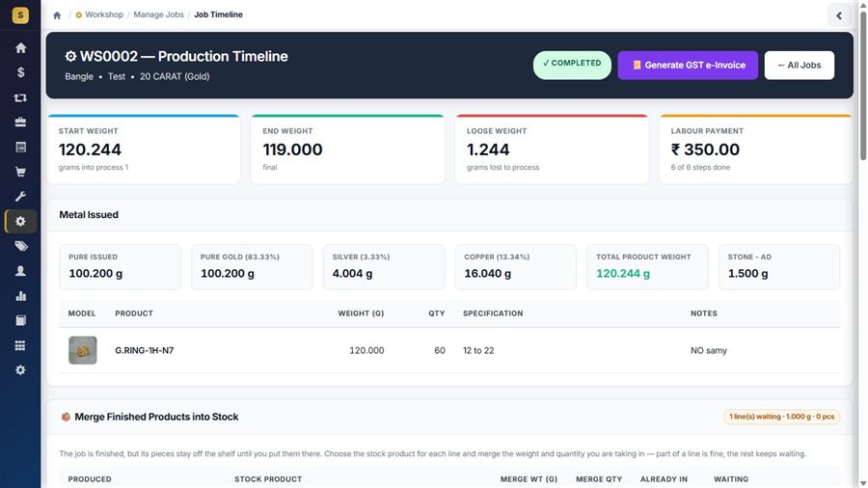Click Generate GST e-Invoice button
The image size is (868, 488).
(x=688, y=66)
